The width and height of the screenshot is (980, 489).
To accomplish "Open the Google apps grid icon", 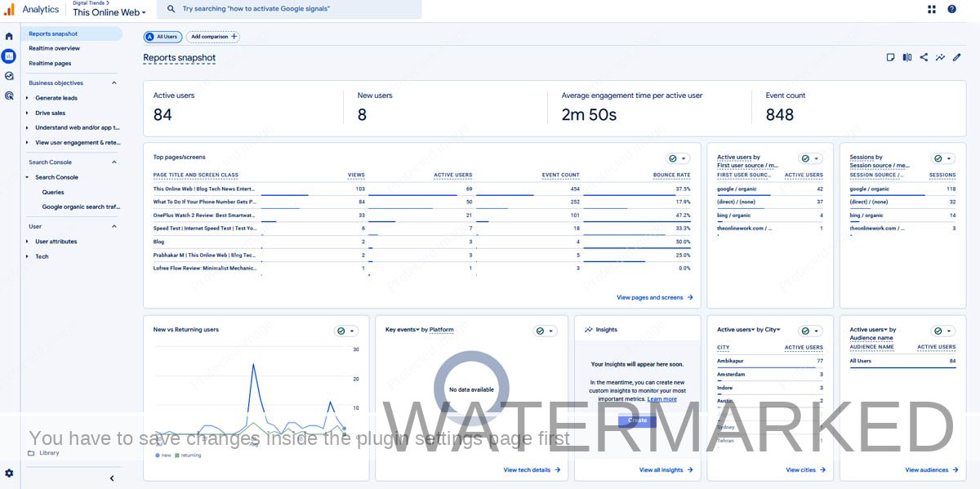I will click(932, 9).
